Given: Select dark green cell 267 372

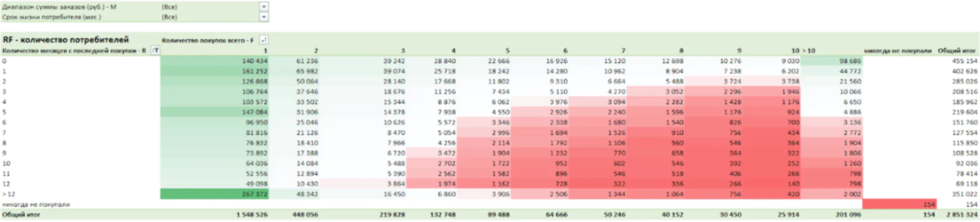Looking at the screenshot, I should (214, 194).
